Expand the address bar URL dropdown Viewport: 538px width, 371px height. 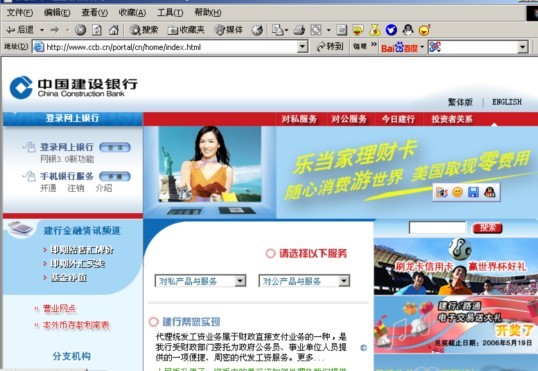pyautogui.click(x=302, y=47)
